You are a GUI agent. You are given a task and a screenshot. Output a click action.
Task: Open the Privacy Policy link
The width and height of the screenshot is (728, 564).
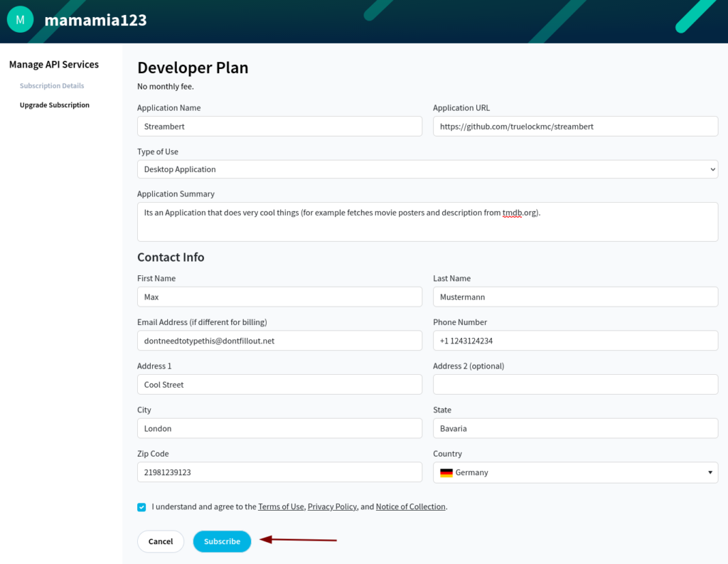point(332,506)
